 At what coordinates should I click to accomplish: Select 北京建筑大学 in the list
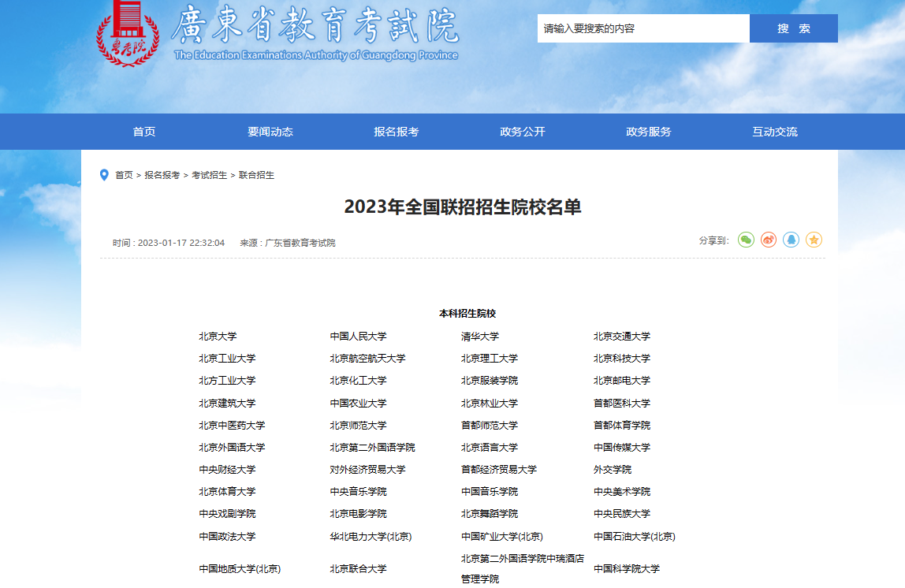227,403
